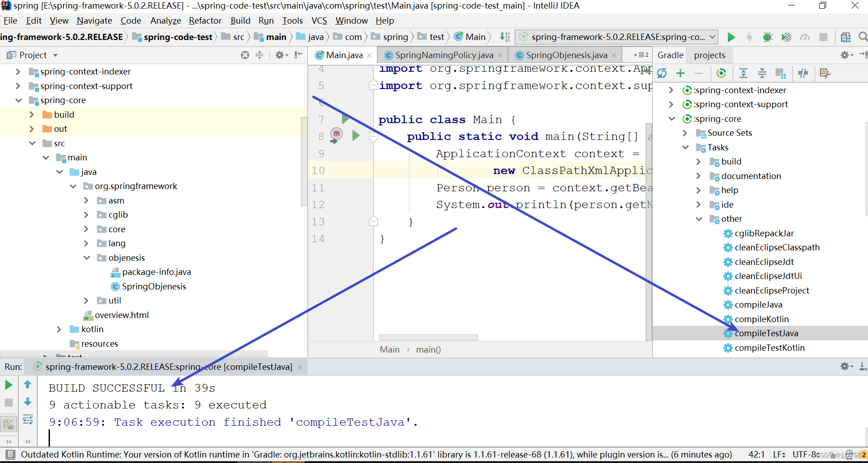Click the override marker icon on line 8
The width and height of the screenshot is (868, 463).
pyautogui.click(x=336, y=135)
